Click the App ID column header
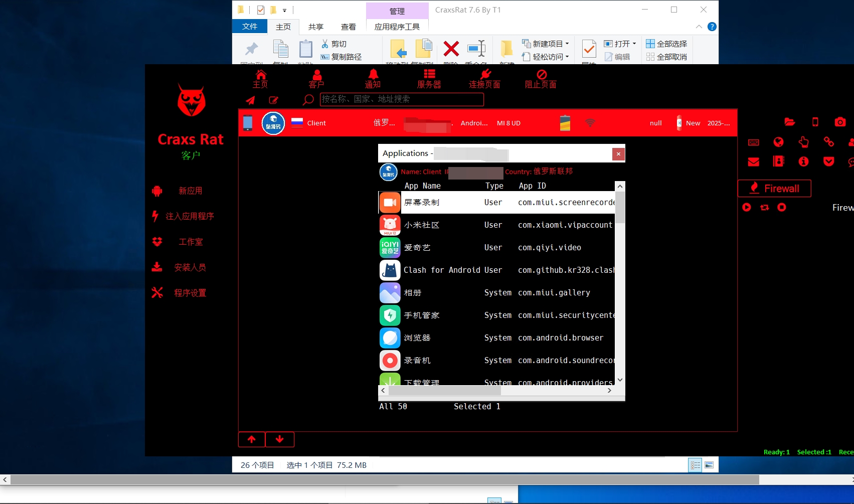Image resolution: width=854 pixels, height=504 pixels. coord(532,186)
